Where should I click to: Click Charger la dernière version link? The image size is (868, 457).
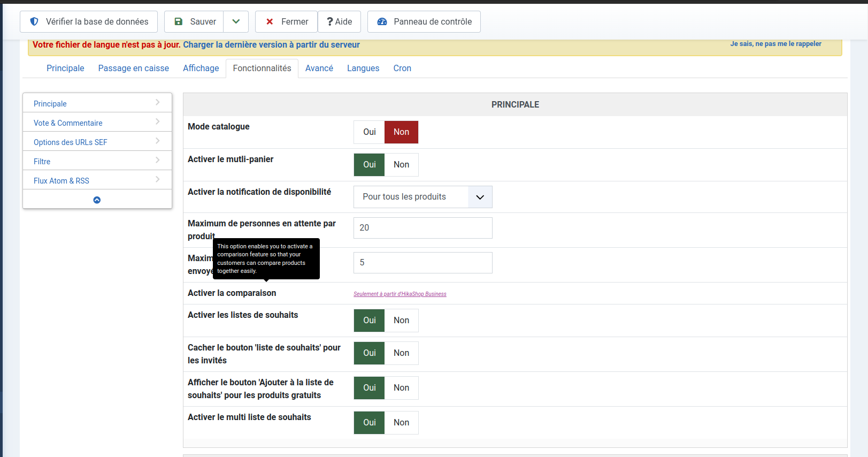(271, 45)
